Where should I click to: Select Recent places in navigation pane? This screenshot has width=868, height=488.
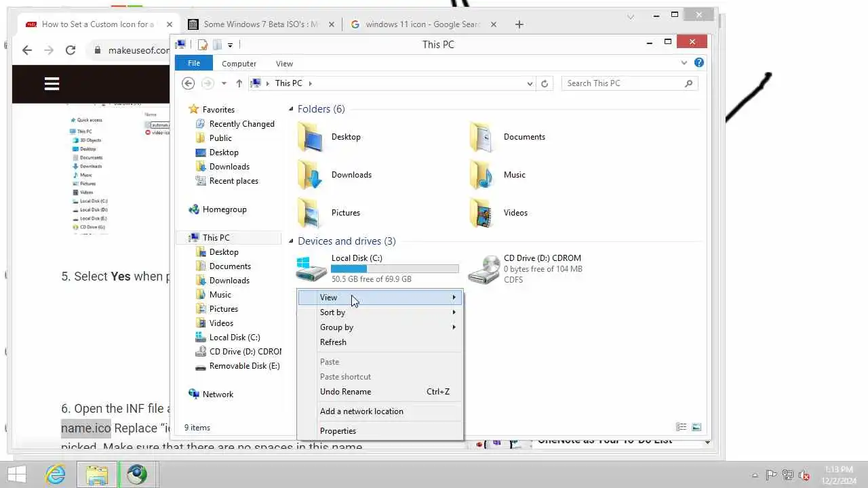tap(226, 181)
